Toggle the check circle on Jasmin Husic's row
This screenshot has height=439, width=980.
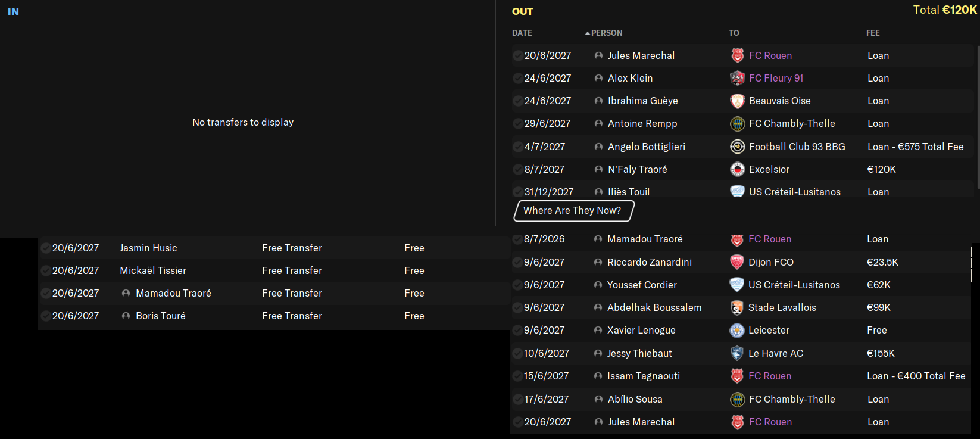(x=45, y=248)
